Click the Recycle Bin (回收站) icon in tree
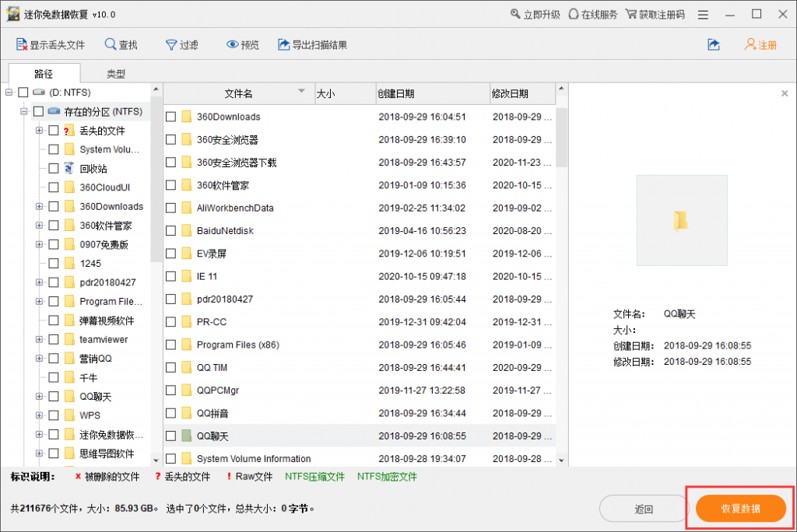The image size is (797, 532). point(68,168)
